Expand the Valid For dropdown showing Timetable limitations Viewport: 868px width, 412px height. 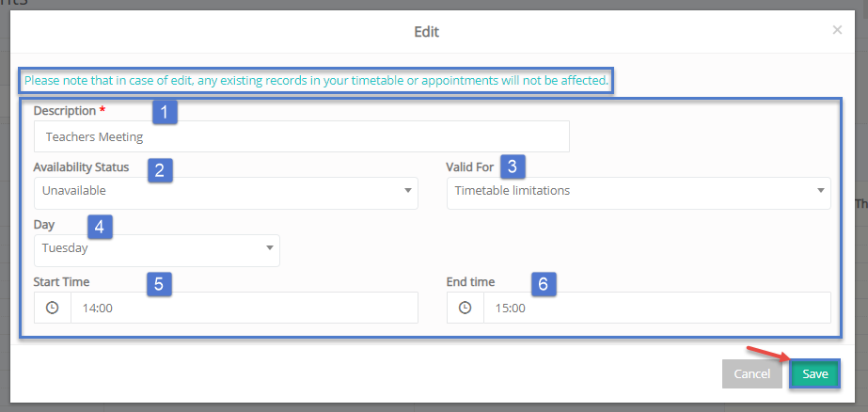[639, 193]
